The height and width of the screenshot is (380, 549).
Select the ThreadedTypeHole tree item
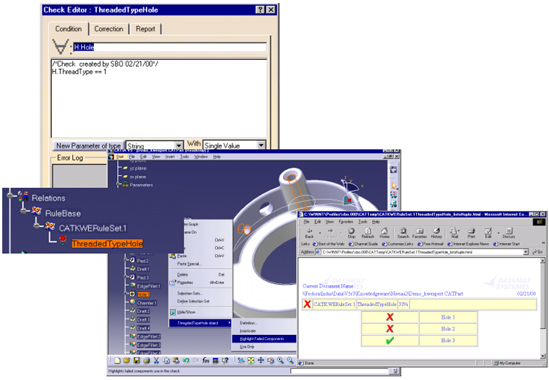click(107, 243)
